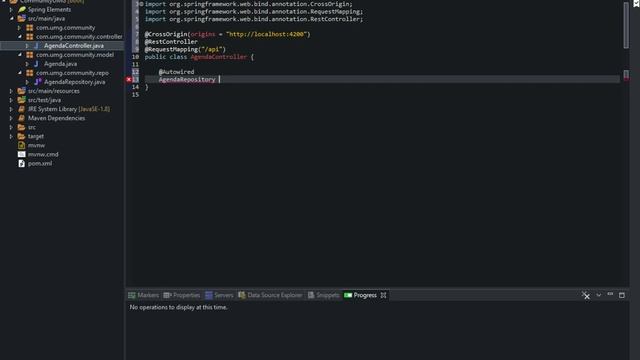
Task: Click the @RestController annotation line
Action: (x=171, y=42)
